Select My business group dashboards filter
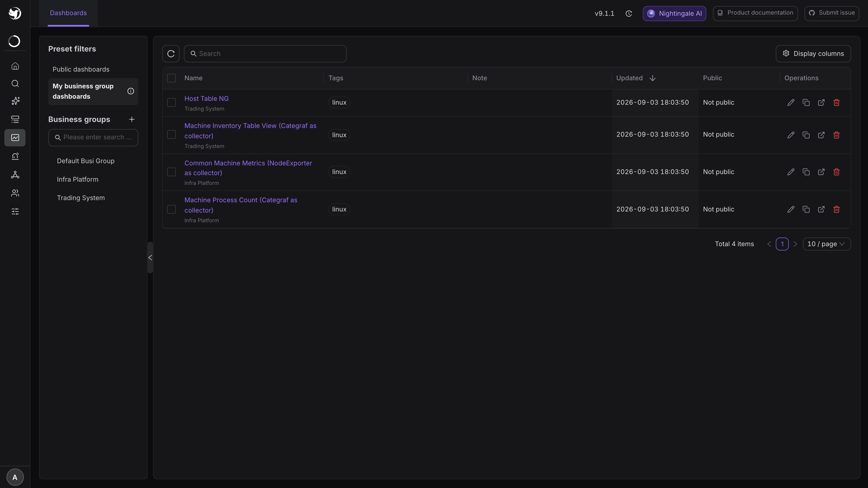This screenshot has width=868, height=488. (93, 91)
